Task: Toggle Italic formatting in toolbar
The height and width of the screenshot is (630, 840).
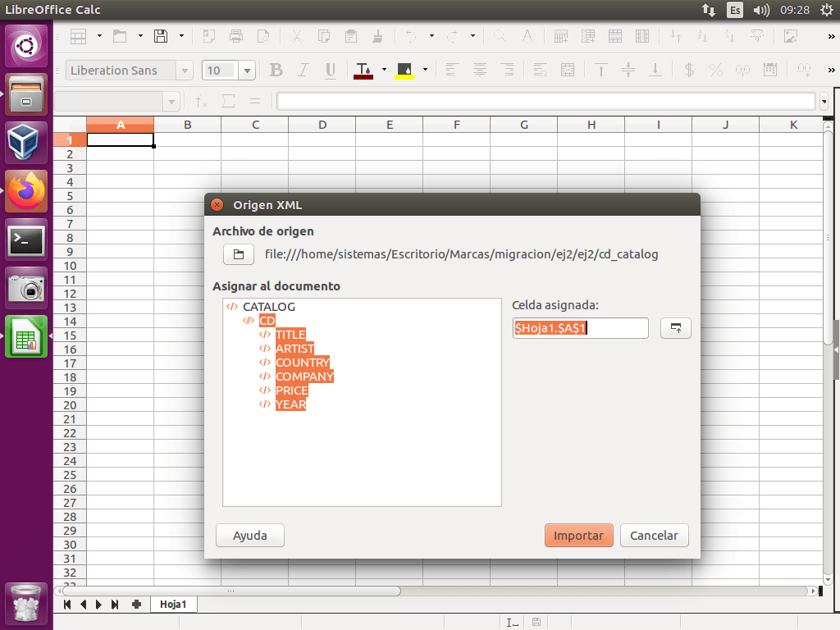Action: [303, 71]
